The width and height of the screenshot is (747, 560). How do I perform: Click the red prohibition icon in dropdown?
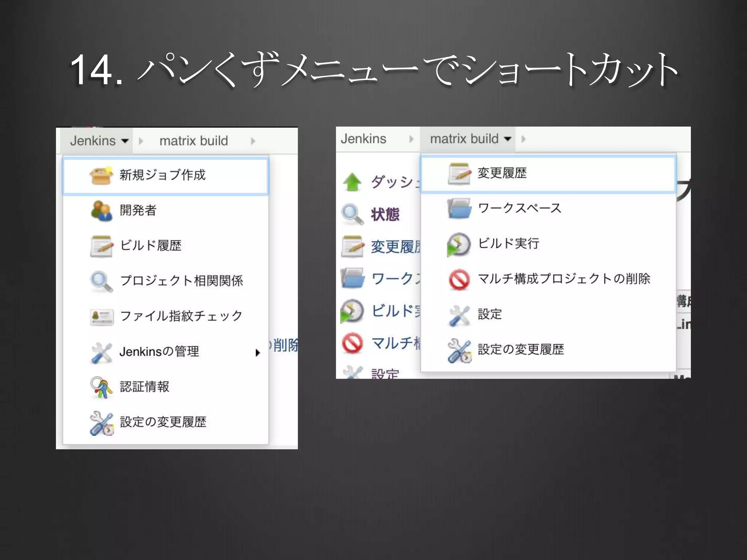pos(459,279)
